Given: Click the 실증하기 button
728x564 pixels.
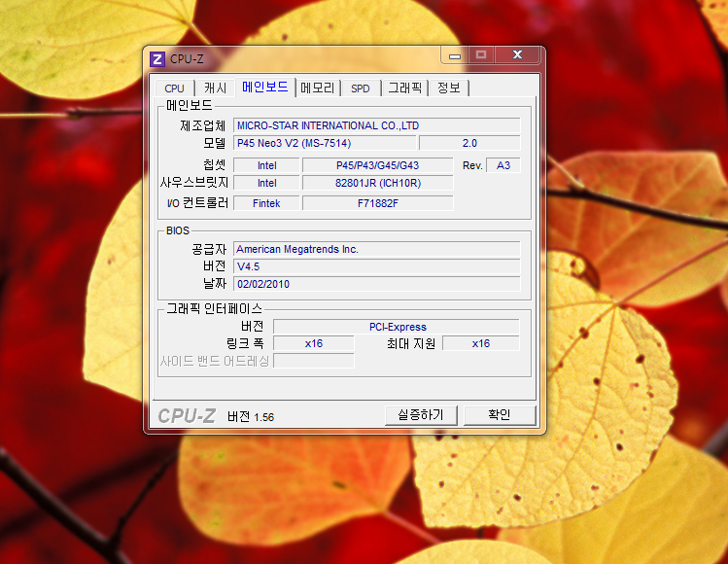Looking at the screenshot, I should click(421, 415).
